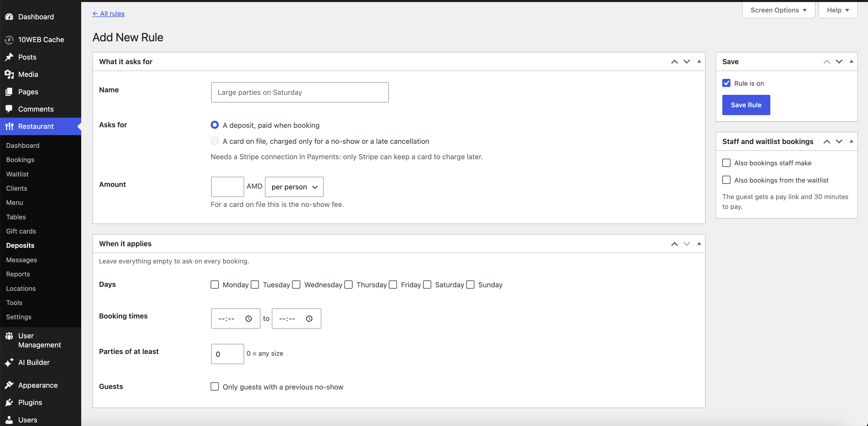Open Reports in Restaurant submenu
Screen dimensions: 868x426
coord(18,274)
